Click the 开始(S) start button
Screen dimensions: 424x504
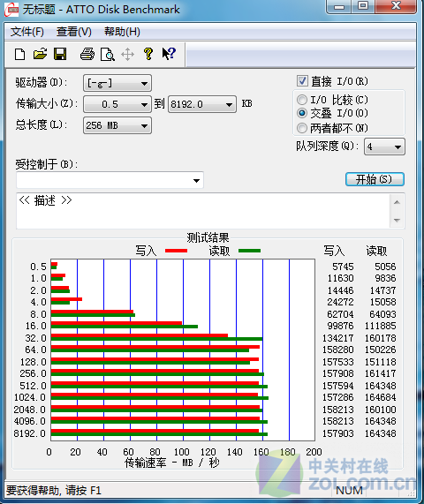(x=375, y=179)
